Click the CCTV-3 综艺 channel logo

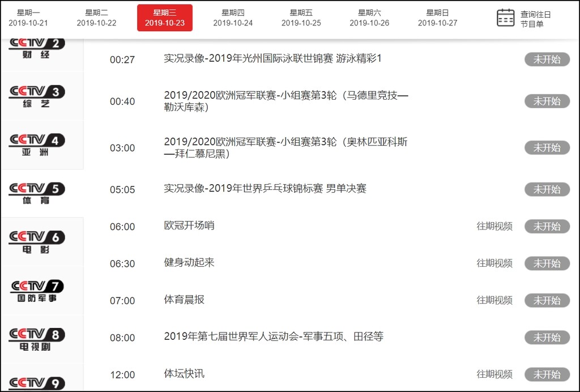[37, 96]
